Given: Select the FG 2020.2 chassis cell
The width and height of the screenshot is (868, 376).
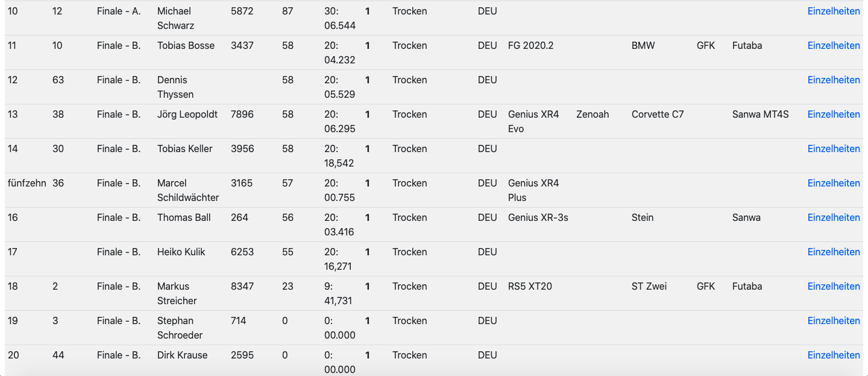Looking at the screenshot, I should pos(530,45).
